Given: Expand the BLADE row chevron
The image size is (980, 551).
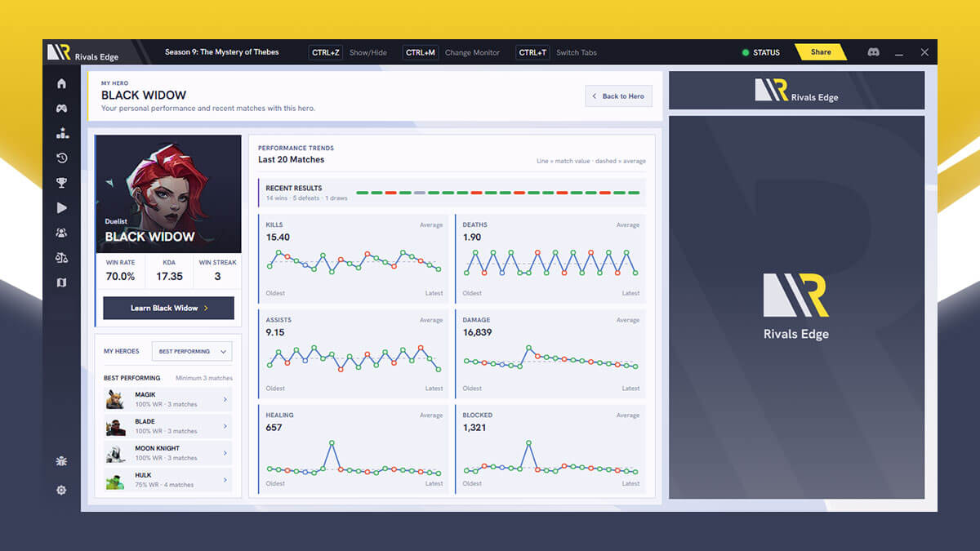Looking at the screenshot, I should [x=225, y=426].
